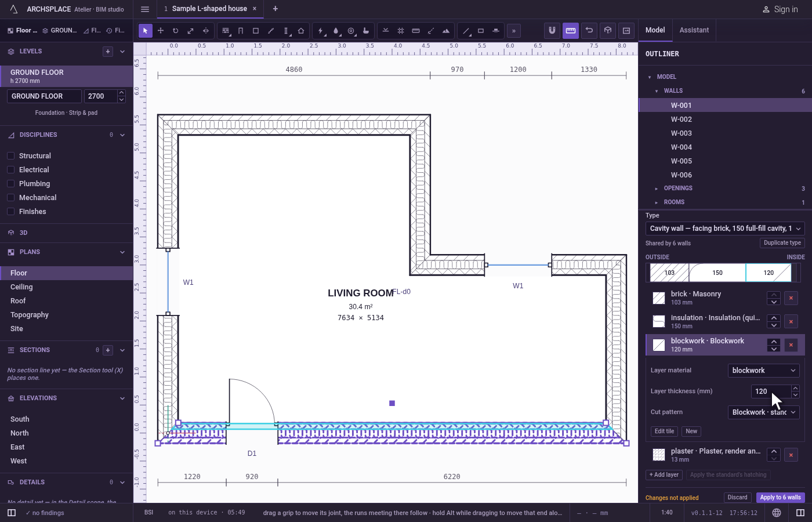Open the Ceiling plan

tap(67, 287)
